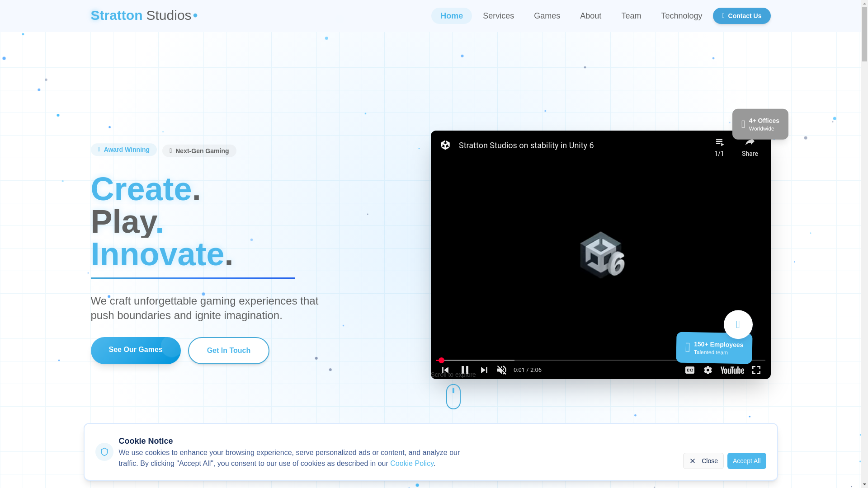The image size is (868, 488).
Task: Click the Award Winning badge
Action: coord(123,150)
